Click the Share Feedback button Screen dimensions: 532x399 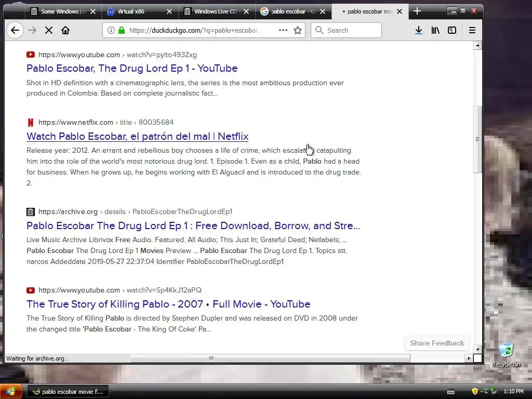(437, 343)
